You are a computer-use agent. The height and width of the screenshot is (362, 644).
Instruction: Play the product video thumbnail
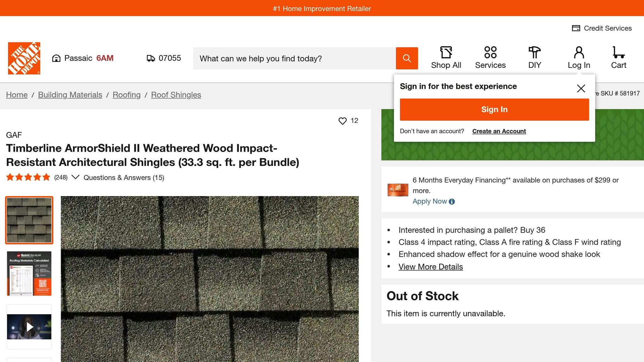[29, 327]
